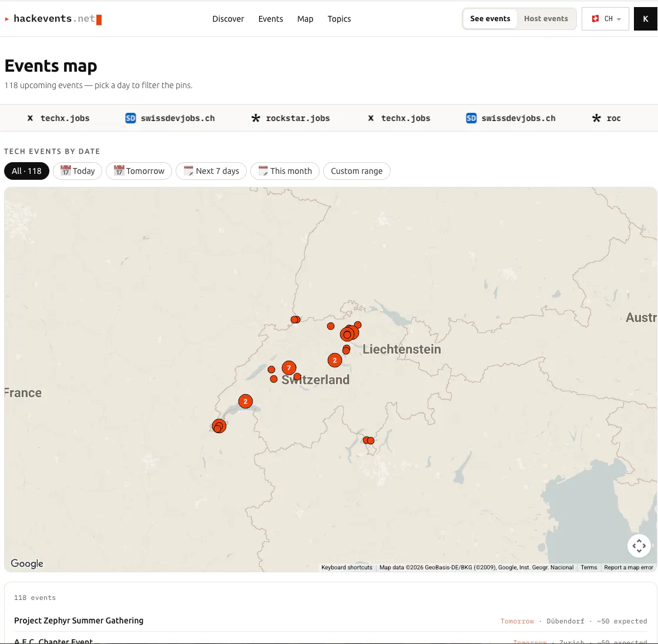Click the large Geneva event pin cluster
The height and width of the screenshot is (644, 658).
(x=219, y=426)
